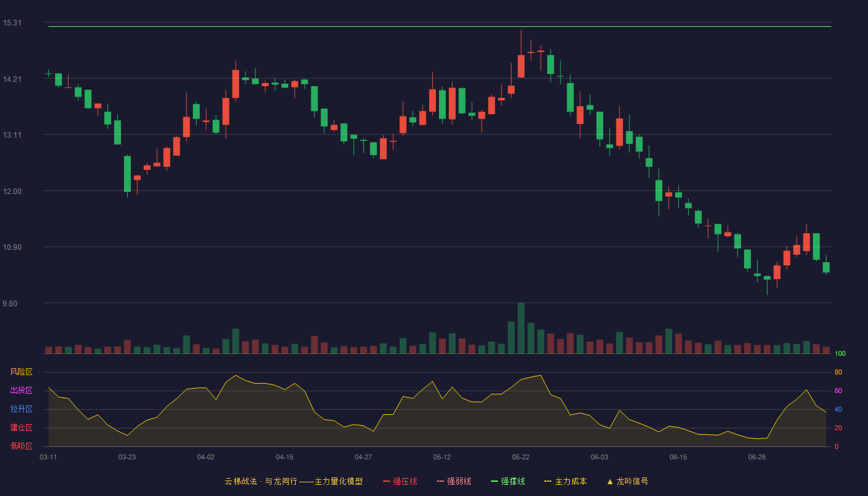868x496 pixels.
Task: Click the 03-11 date label
Action: pos(48,457)
